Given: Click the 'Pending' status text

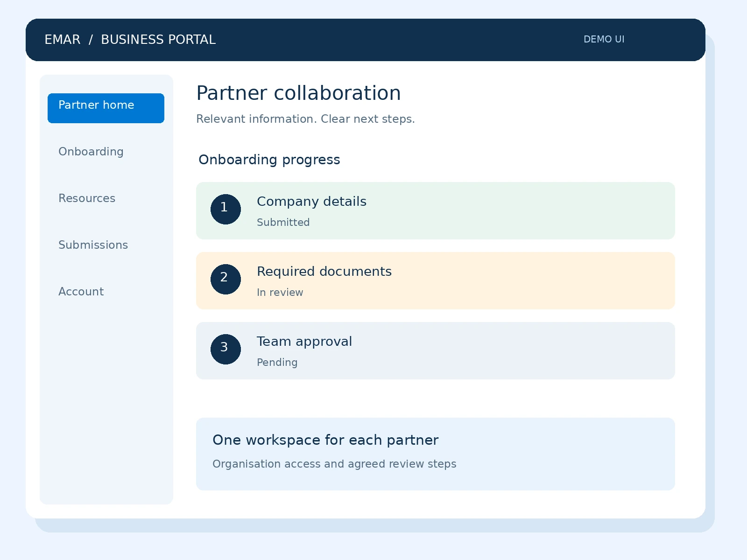Looking at the screenshot, I should click(277, 363).
